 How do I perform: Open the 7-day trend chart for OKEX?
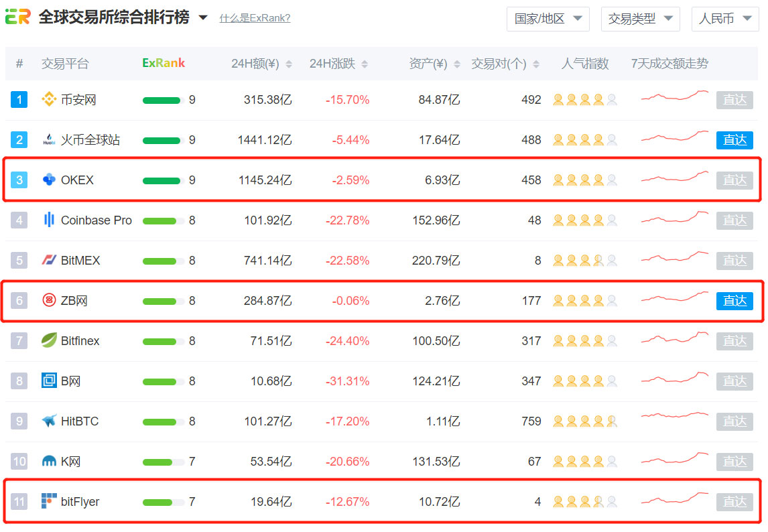[674, 176]
